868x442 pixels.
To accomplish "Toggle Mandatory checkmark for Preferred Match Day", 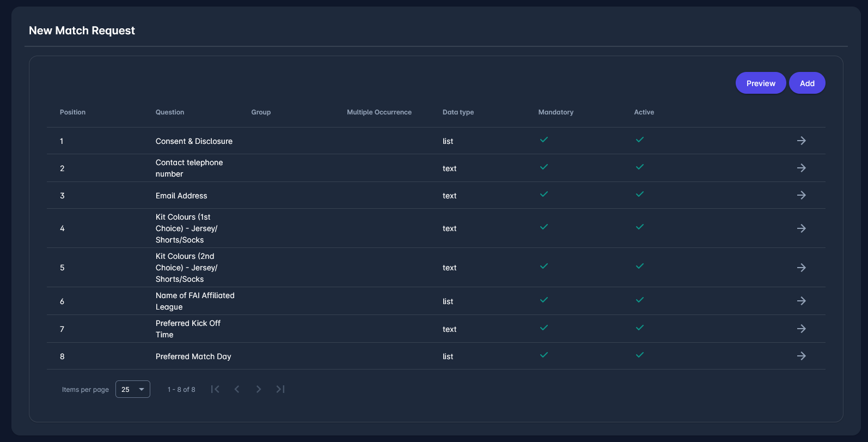I will coord(543,355).
